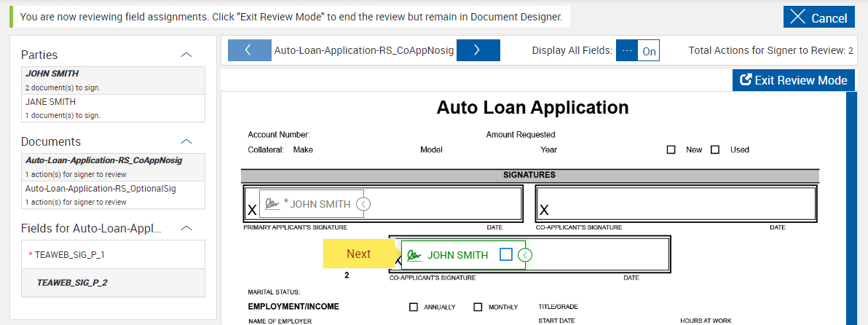Image resolution: width=868 pixels, height=325 pixels.
Task: Click '2 document(s) to sign.' text
Action: click(x=63, y=87)
